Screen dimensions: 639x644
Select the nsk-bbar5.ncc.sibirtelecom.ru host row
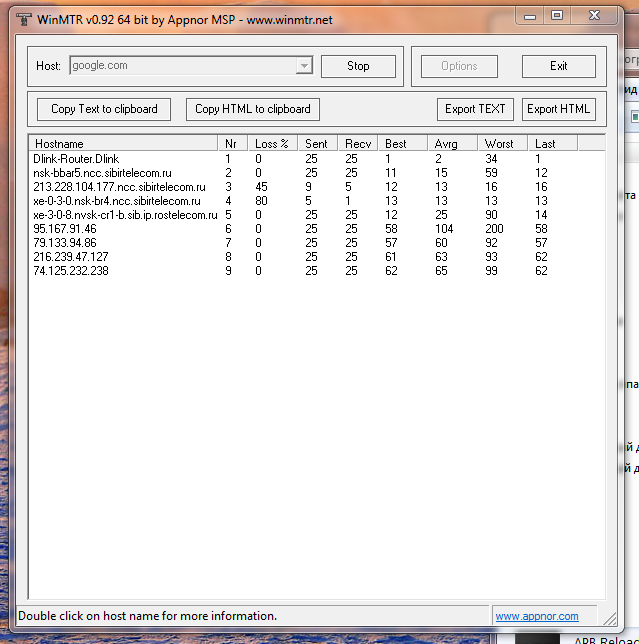point(102,173)
